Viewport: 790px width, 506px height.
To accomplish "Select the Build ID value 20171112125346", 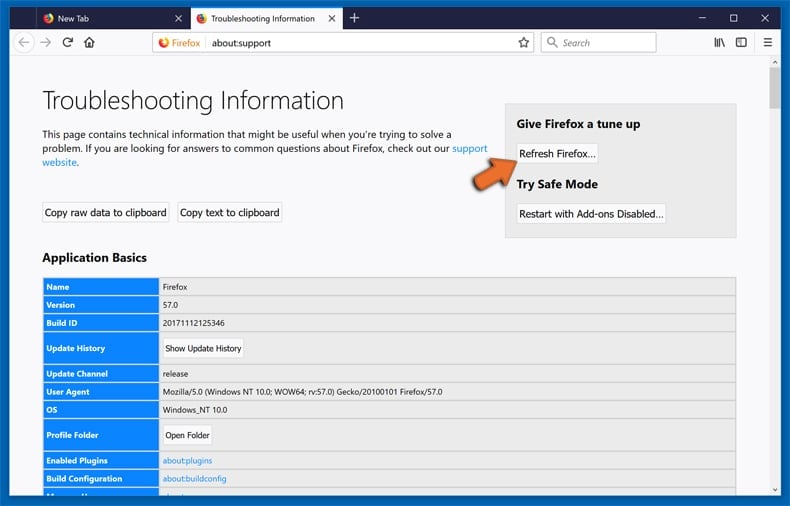I will [x=193, y=323].
